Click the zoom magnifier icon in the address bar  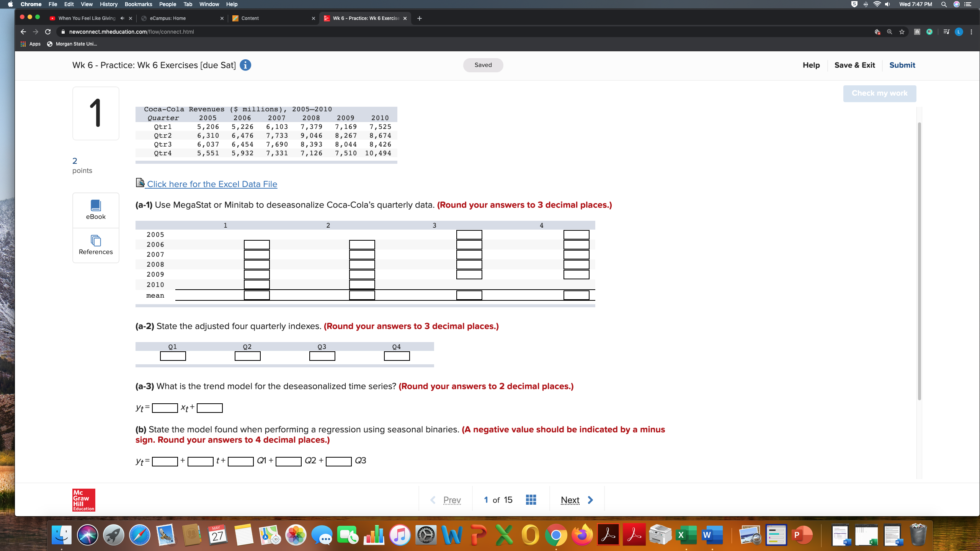890,32
